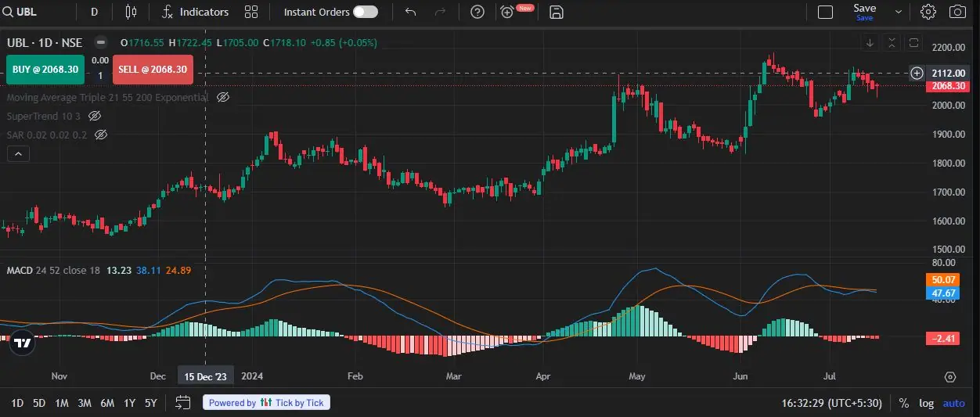This screenshot has height=417, width=980.
Task: Take chart snapshot with camera icon
Action: 957,12
